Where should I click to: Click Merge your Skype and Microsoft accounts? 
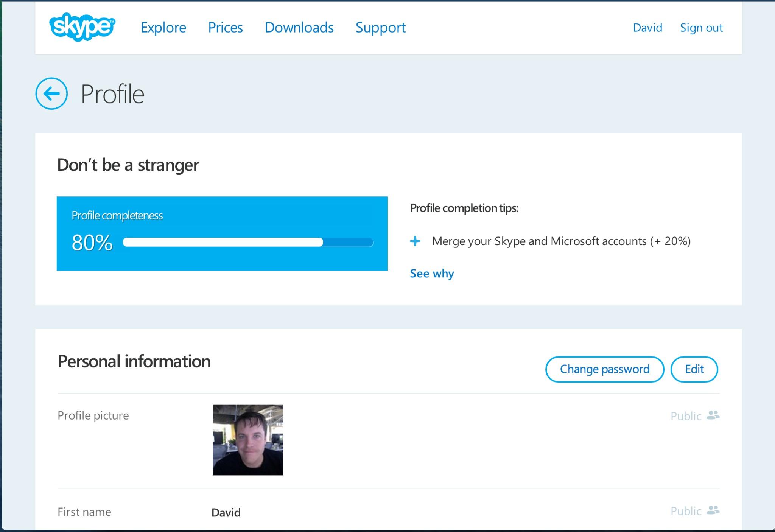click(x=561, y=241)
